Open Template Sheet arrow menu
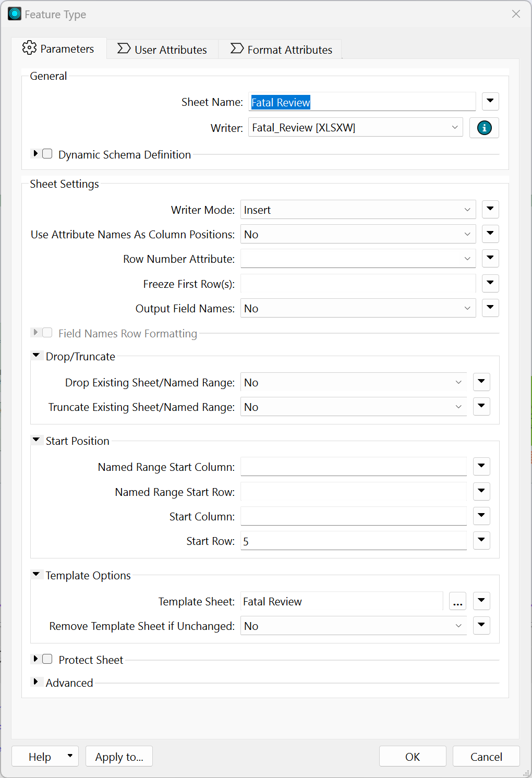This screenshot has width=532, height=778. coord(481,601)
